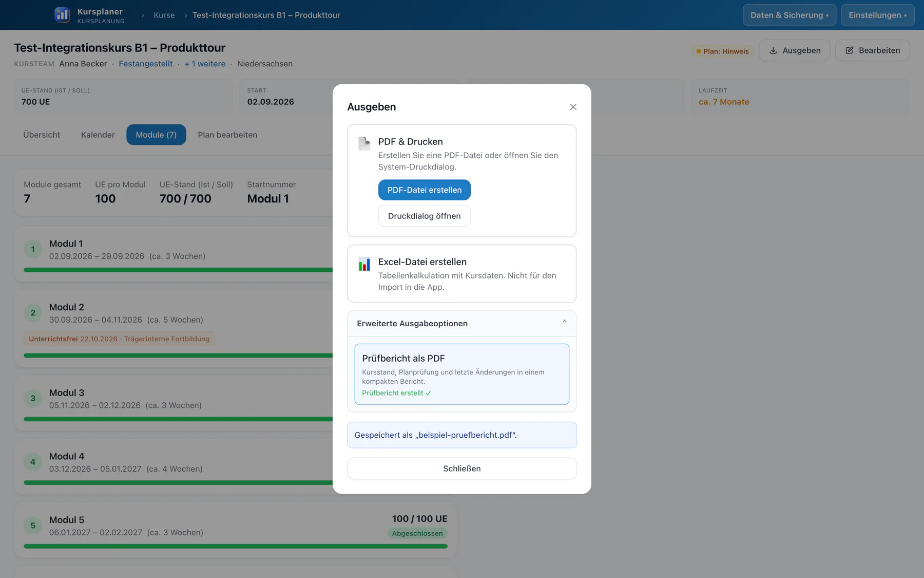This screenshot has width=924, height=578.
Task: Click the Niedersachsen label
Action: click(x=265, y=64)
